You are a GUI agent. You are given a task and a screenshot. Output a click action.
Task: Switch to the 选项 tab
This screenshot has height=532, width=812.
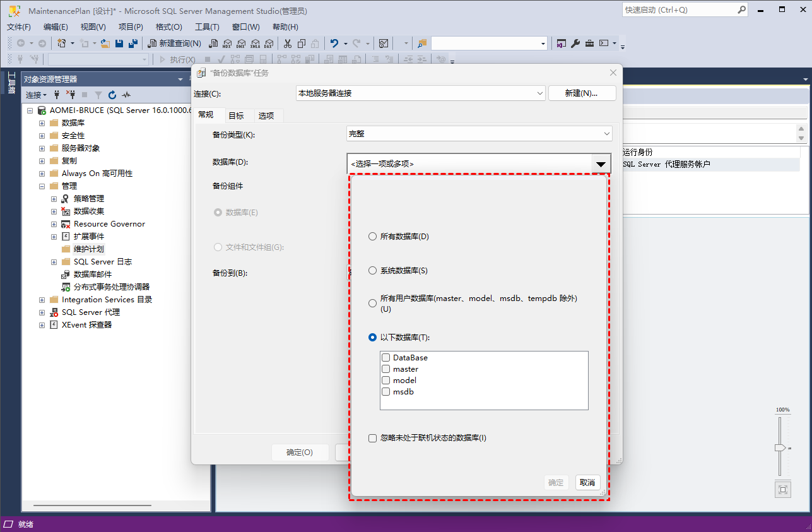click(266, 115)
